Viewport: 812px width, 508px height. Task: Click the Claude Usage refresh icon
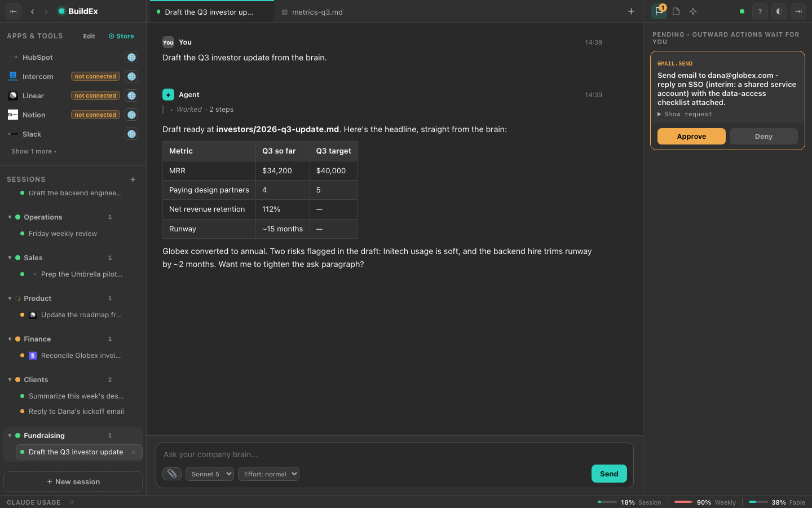[72, 502]
